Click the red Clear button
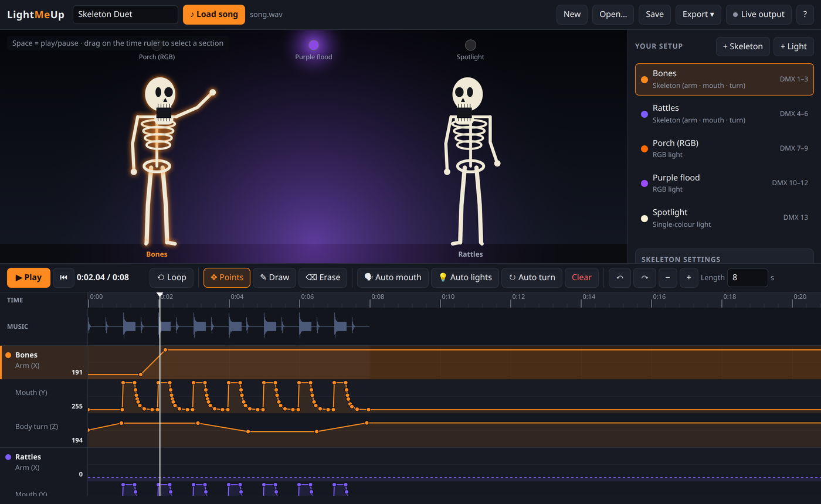 pos(582,277)
